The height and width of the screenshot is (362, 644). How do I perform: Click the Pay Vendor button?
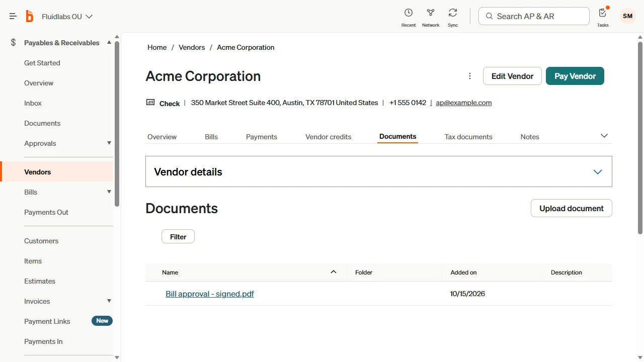click(x=575, y=76)
